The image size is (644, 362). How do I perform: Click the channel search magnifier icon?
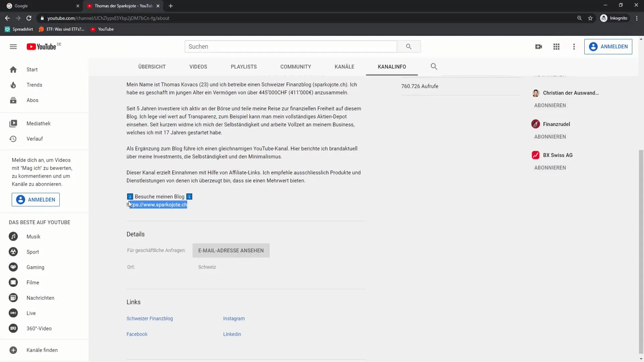click(x=434, y=66)
